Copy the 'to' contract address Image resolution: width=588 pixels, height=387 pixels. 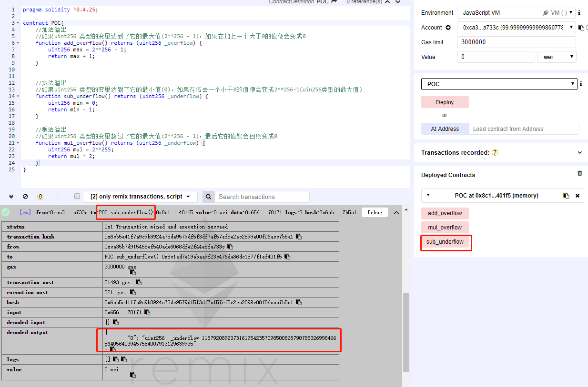click(x=287, y=257)
